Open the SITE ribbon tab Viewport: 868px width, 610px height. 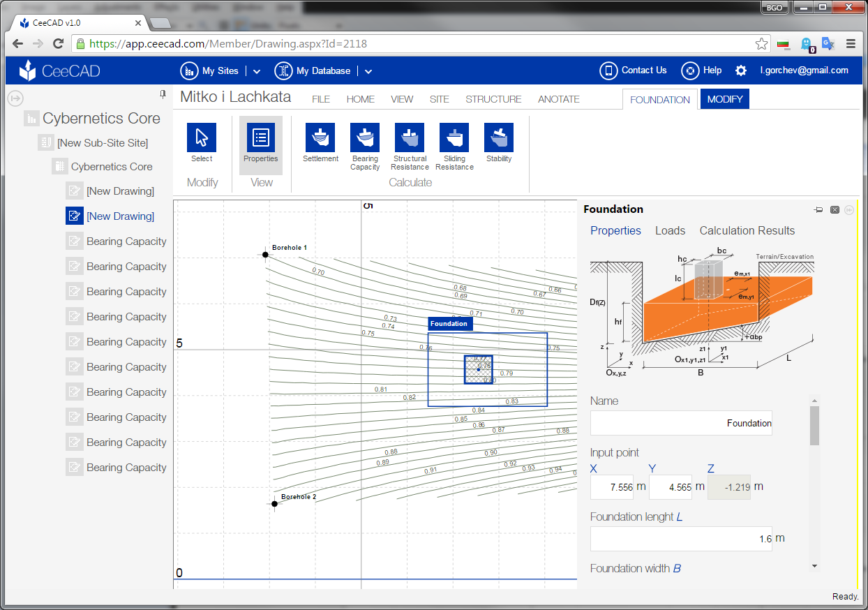click(440, 99)
